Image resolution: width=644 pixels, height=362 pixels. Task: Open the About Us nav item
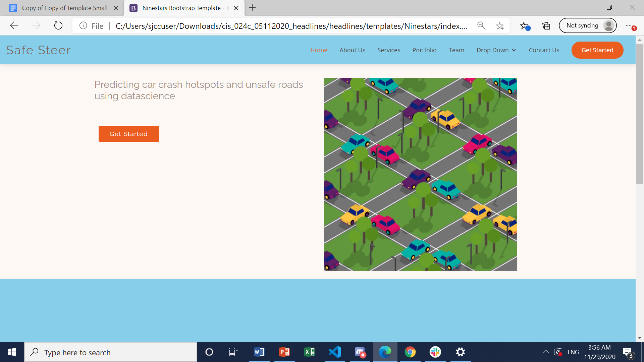352,50
